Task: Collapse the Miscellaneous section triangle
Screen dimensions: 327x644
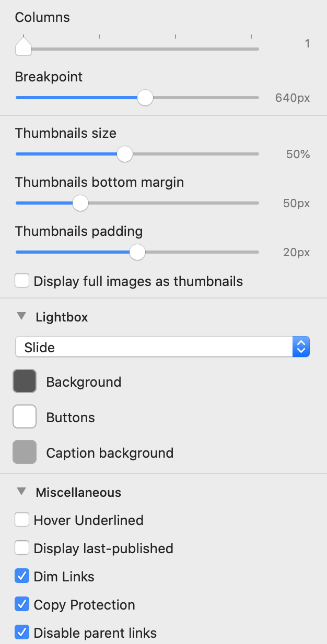Action: click(21, 492)
